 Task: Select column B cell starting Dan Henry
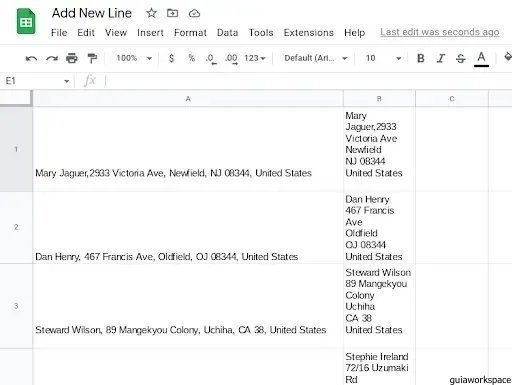pyautogui.click(x=379, y=227)
